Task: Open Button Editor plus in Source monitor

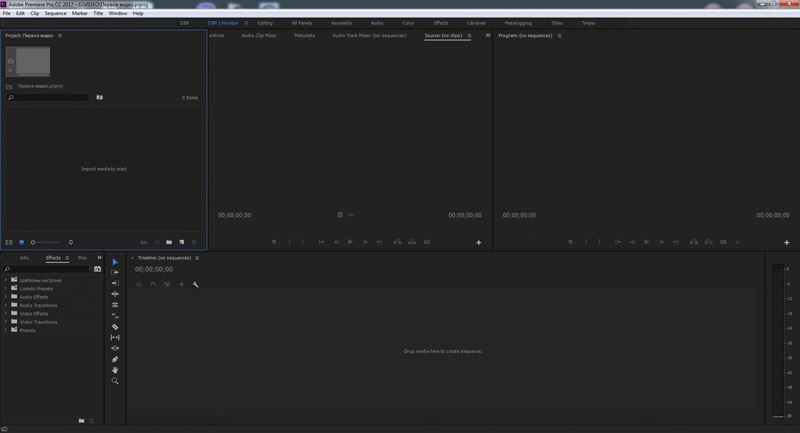Action: tap(479, 243)
